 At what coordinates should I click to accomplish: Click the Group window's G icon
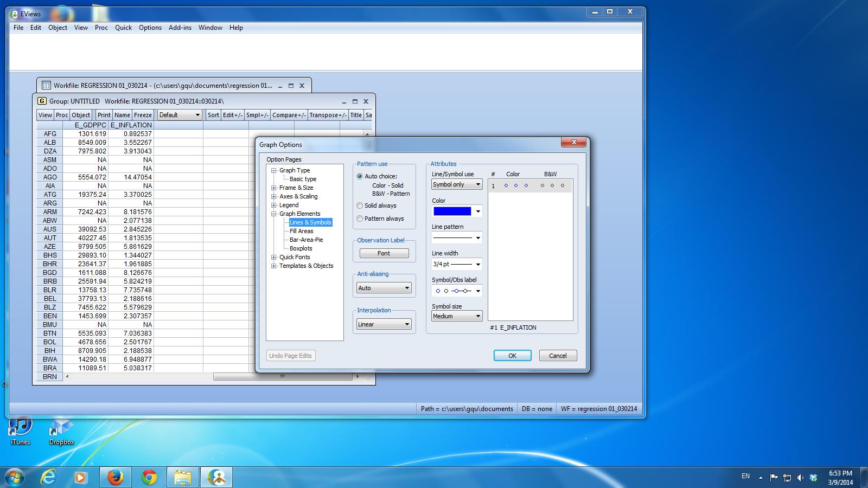(x=42, y=101)
